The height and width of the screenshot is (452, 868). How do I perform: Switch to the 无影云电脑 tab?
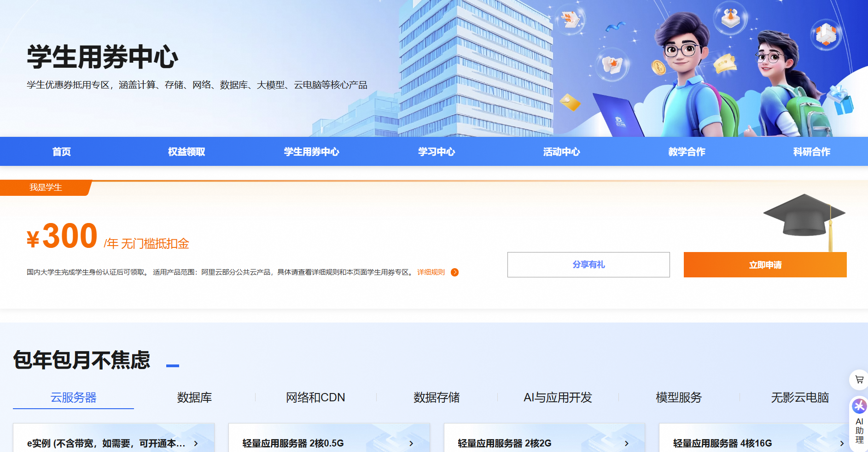[x=800, y=397]
